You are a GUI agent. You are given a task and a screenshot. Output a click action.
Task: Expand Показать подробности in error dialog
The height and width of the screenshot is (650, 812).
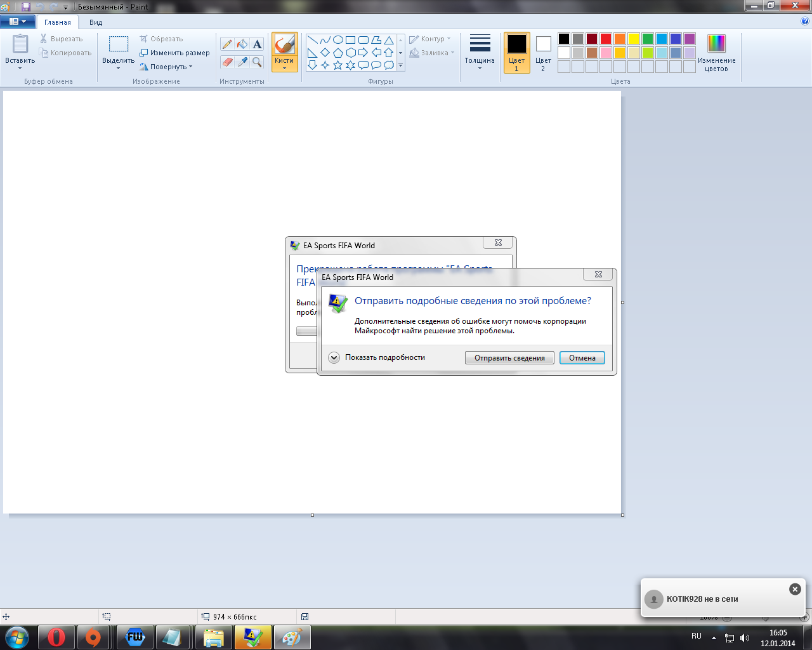pyautogui.click(x=377, y=357)
